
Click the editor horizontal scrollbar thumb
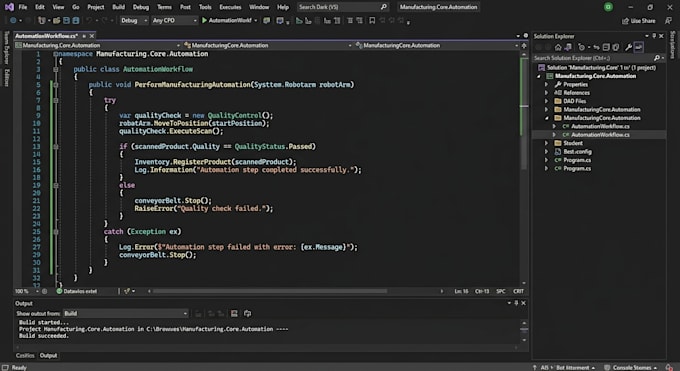click(270, 291)
